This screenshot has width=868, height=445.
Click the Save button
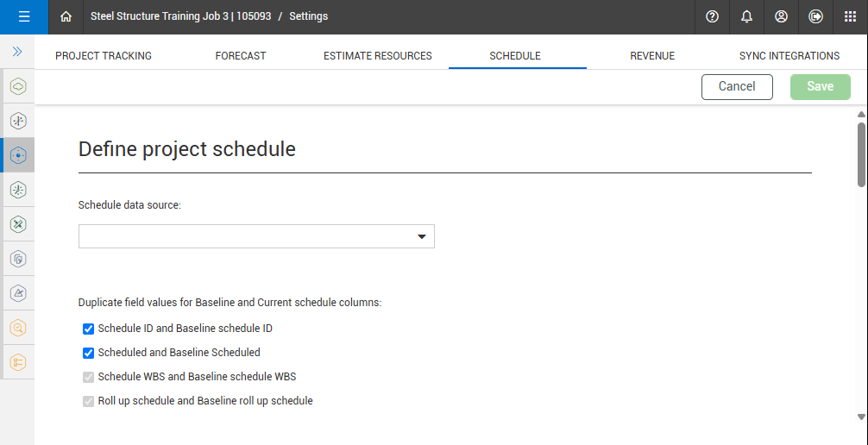point(820,86)
